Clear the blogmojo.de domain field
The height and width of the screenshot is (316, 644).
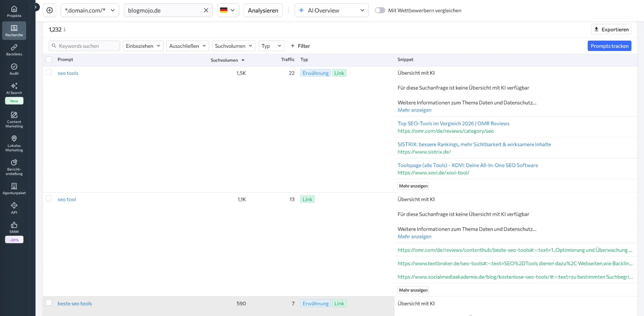coord(206,10)
